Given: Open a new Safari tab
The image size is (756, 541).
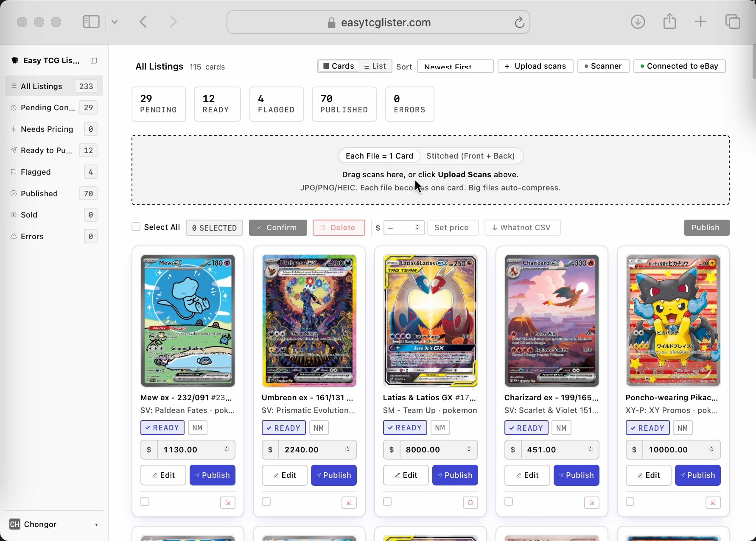Looking at the screenshot, I should click(x=701, y=22).
